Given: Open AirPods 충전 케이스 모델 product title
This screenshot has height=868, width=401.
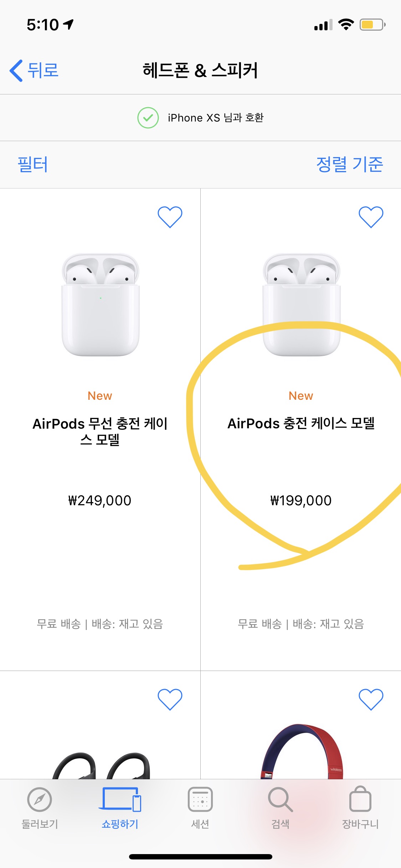Looking at the screenshot, I should point(301,423).
